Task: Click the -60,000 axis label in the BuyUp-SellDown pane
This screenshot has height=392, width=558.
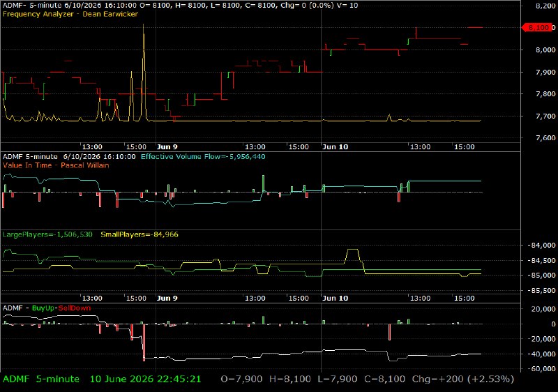Action: [x=541, y=369]
